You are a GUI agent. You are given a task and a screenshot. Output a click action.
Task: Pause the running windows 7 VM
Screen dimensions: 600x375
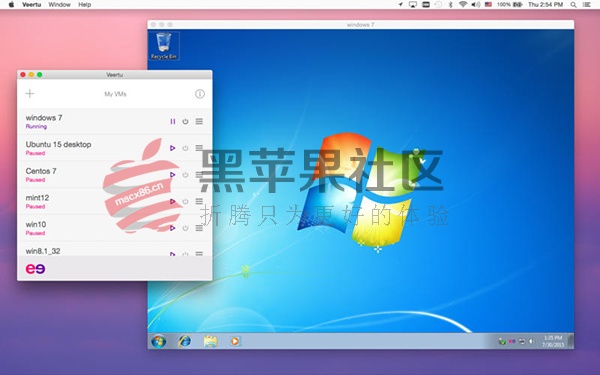click(x=173, y=121)
